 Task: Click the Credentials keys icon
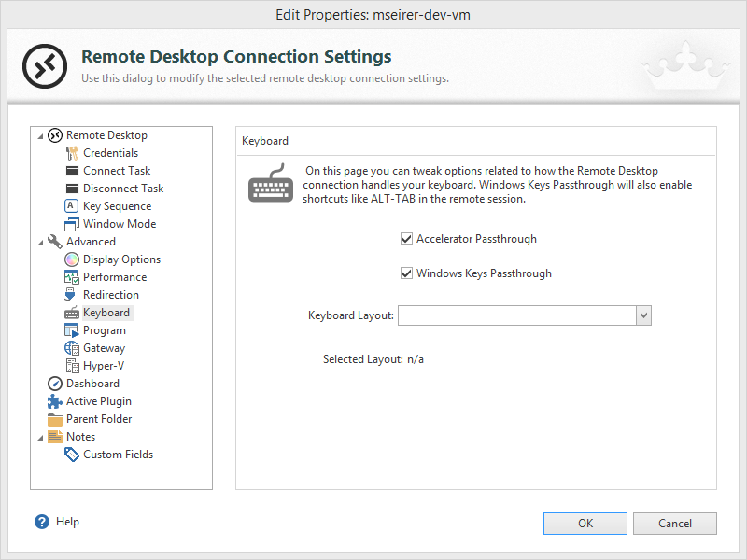pyautogui.click(x=72, y=153)
